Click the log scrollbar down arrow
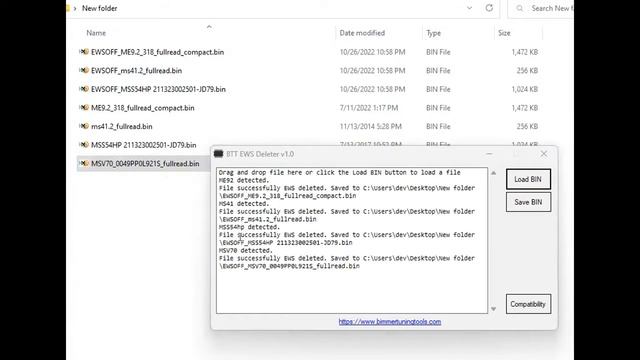 pos(493,309)
